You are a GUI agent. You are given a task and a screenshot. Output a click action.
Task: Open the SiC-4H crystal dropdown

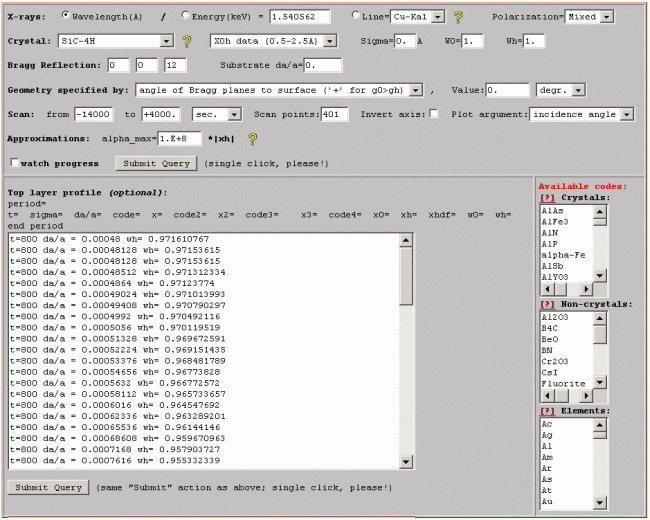166,41
